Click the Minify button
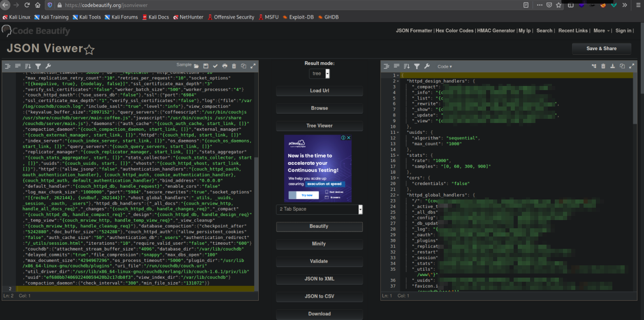The image size is (644, 320). (x=320, y=244)
